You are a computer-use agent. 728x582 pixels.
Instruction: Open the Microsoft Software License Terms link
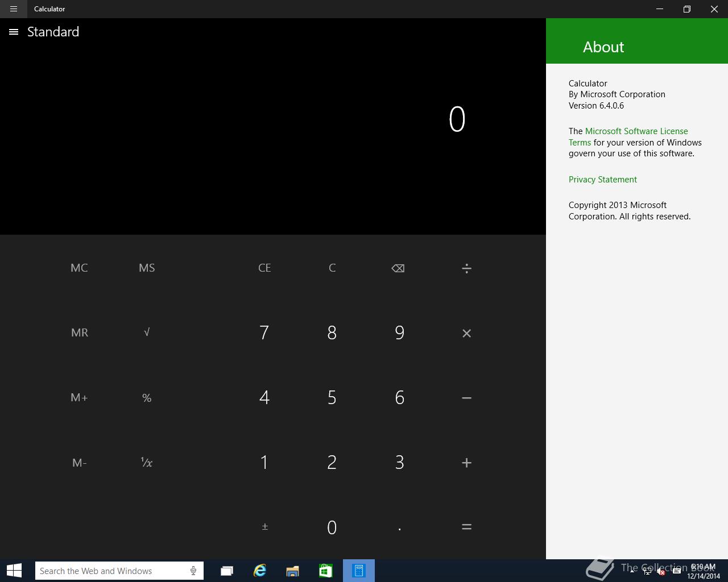pos(628,137)
